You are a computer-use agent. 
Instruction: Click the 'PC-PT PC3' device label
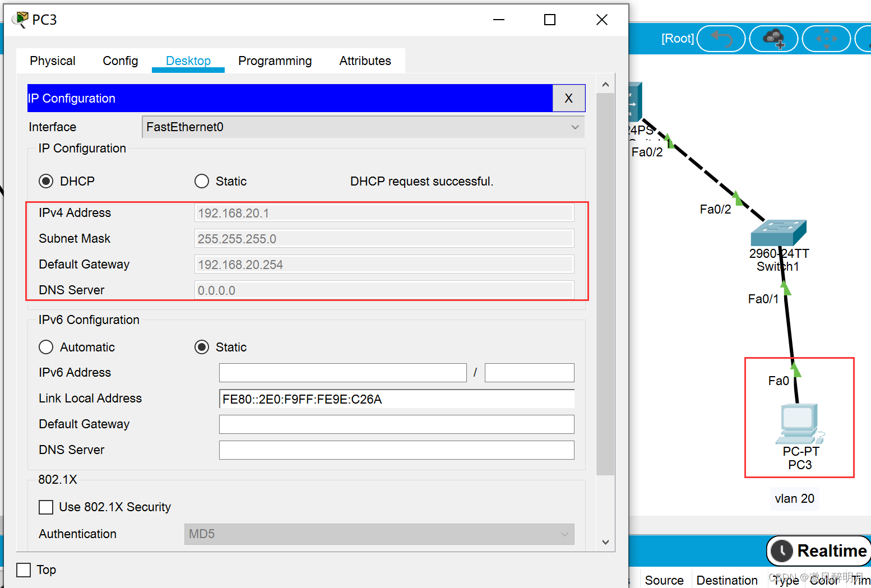click(800, 458)
